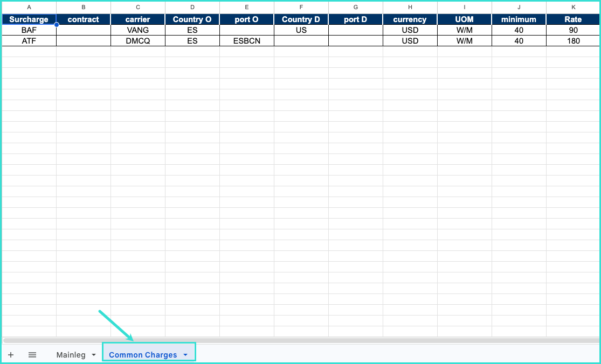Switch to the Mainleg sheet tab
The width and height of the screenshot is (601, 364).
[x=71, y=355]
